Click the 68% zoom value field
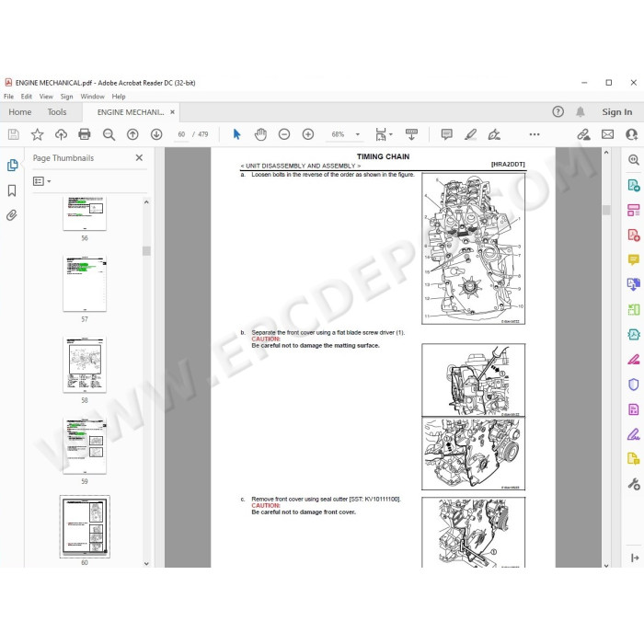The height and width of the screenshot is (644, 644). 338,134
